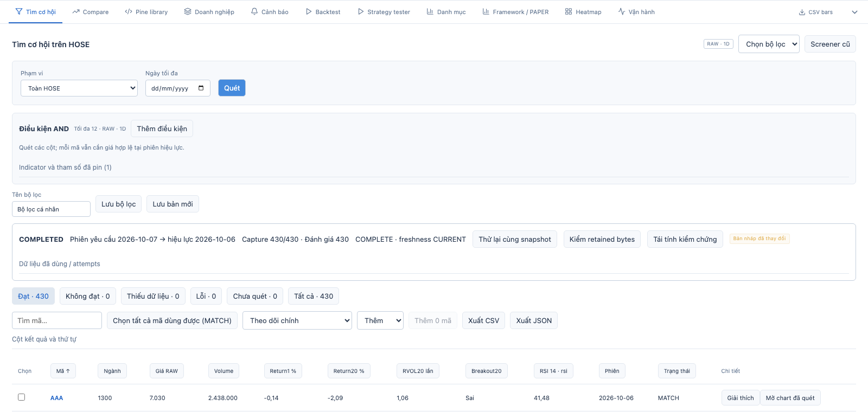Expand Cột kết quả và thứ tự
This screenshot has height=412, width=868.
[x=44, y=339]
